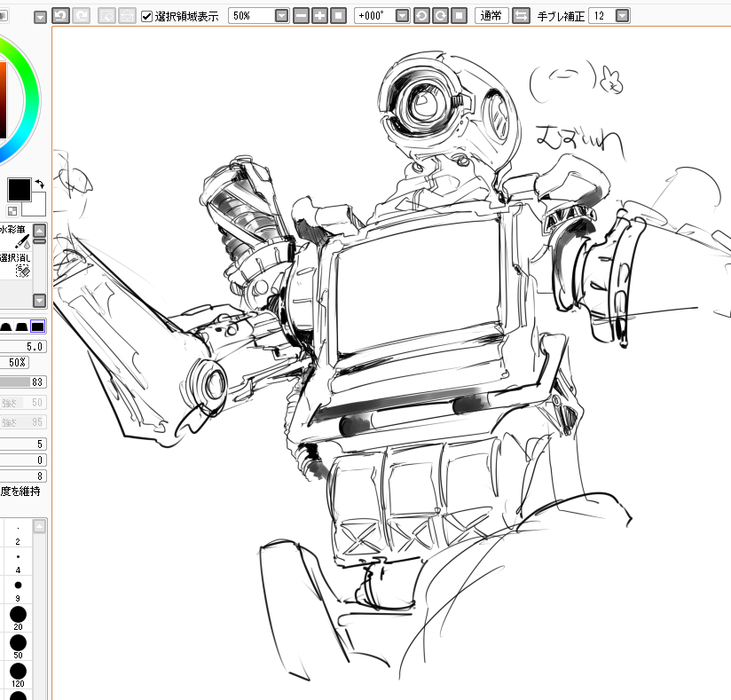Click the color wheel hue ring

(31, 98)
